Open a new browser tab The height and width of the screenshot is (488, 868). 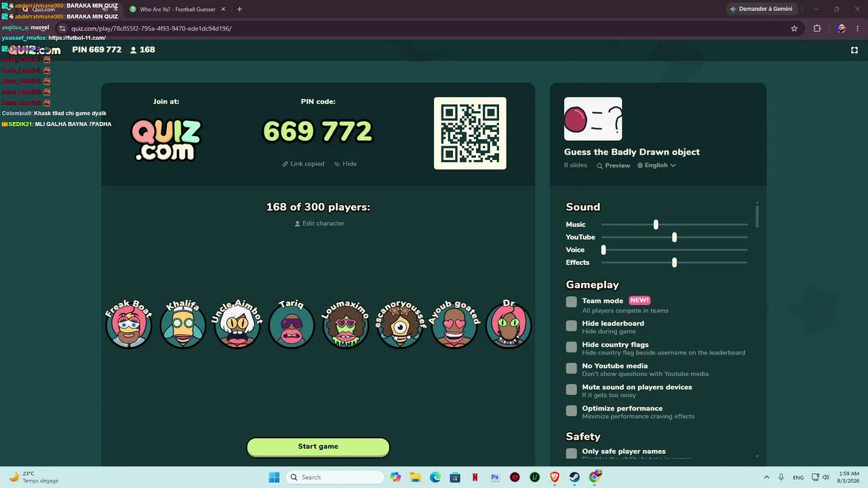[239, 9]
